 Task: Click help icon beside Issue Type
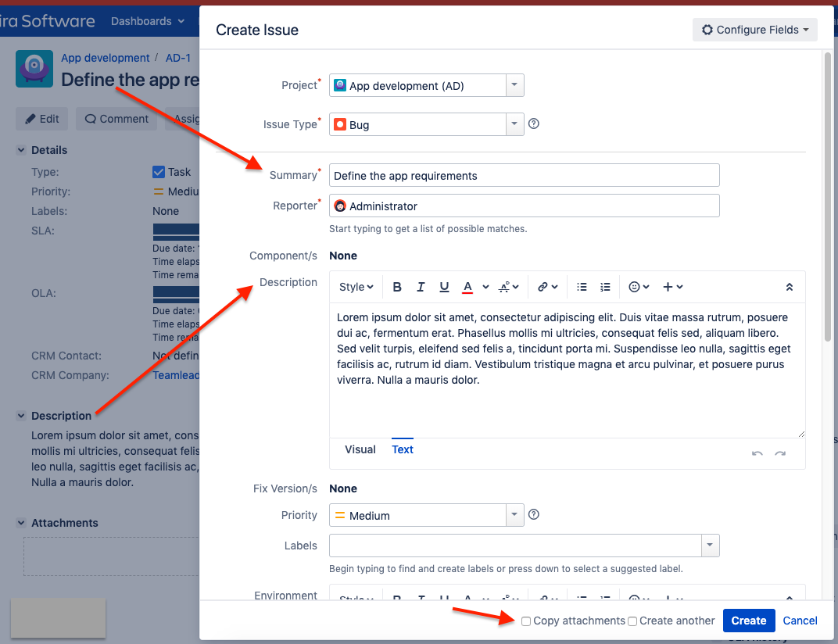[x=534, y=123]
